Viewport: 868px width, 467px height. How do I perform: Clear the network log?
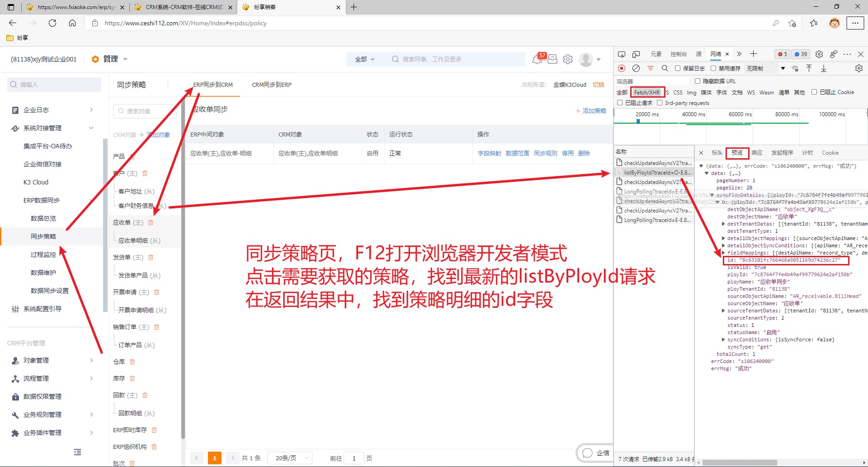pos(636,68)
